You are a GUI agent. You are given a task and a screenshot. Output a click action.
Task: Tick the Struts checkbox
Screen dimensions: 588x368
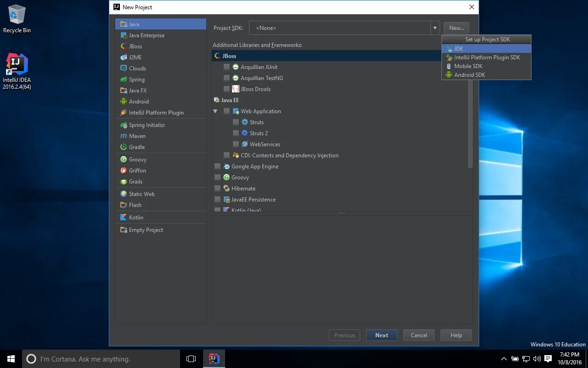[x=236, y=122]
